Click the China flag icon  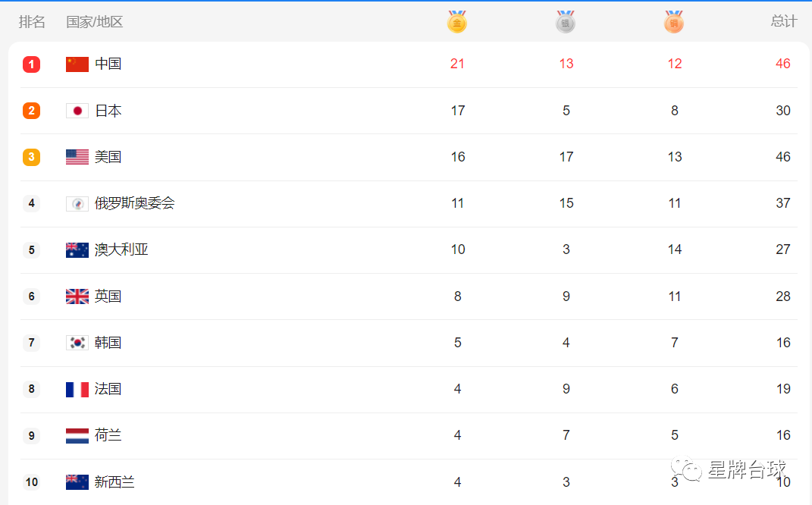[x=77, y=64]
